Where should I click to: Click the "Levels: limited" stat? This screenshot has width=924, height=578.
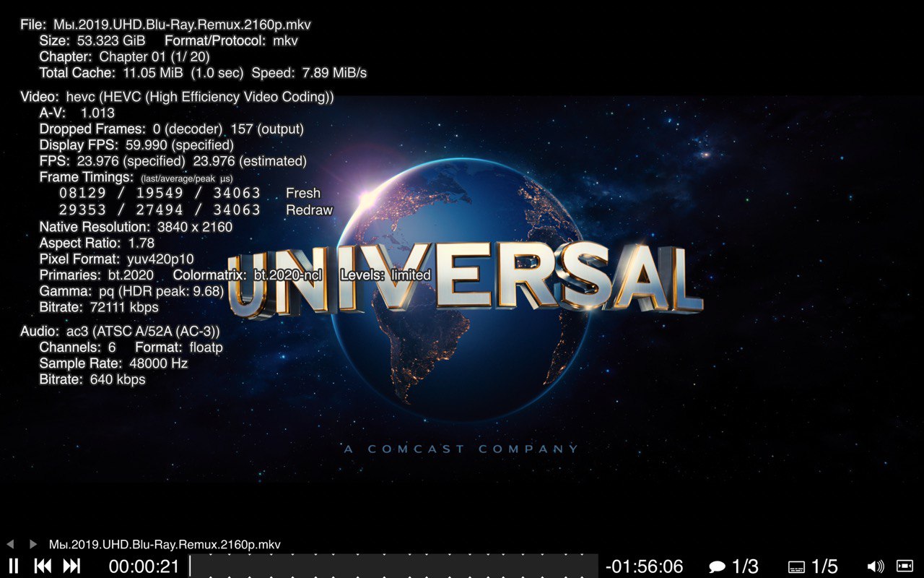click(x=385, y=275)
